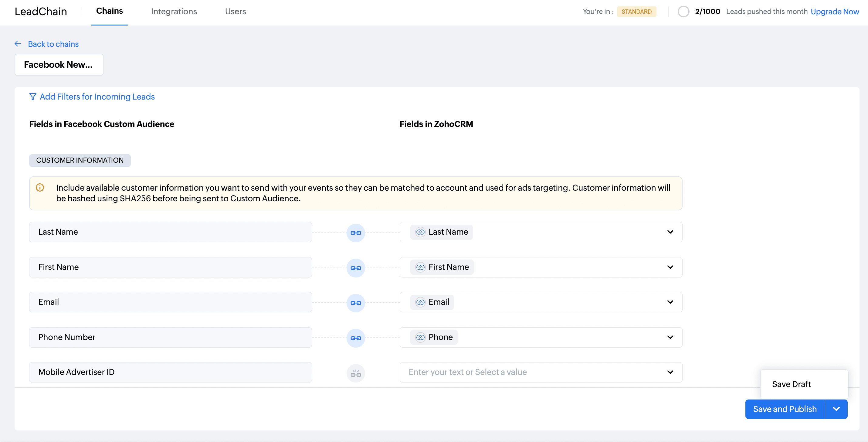The image size is (868, 442).
Task: Open the Phone ZohoCRM field dropdown
Action: 670,337
